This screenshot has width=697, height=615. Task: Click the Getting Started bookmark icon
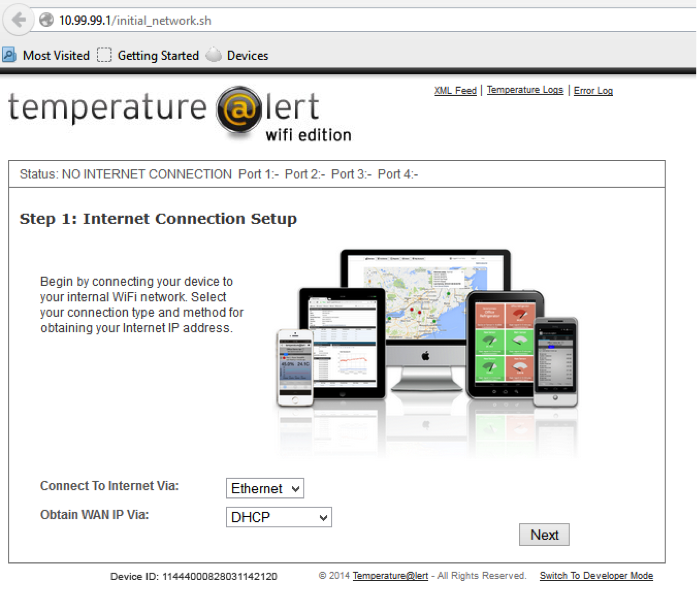[x=104, y=55]
